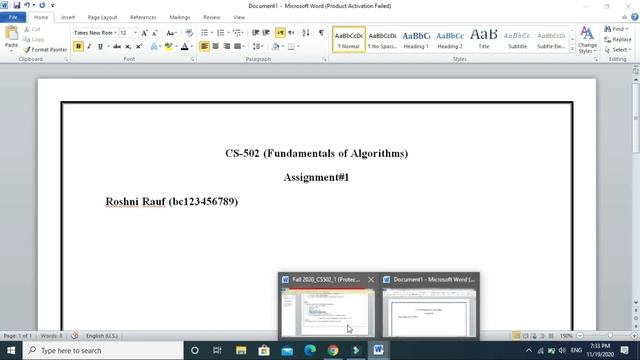Switch to the References tab
The height and width of the screenshot is (360, 640).
tap(143, 17)
